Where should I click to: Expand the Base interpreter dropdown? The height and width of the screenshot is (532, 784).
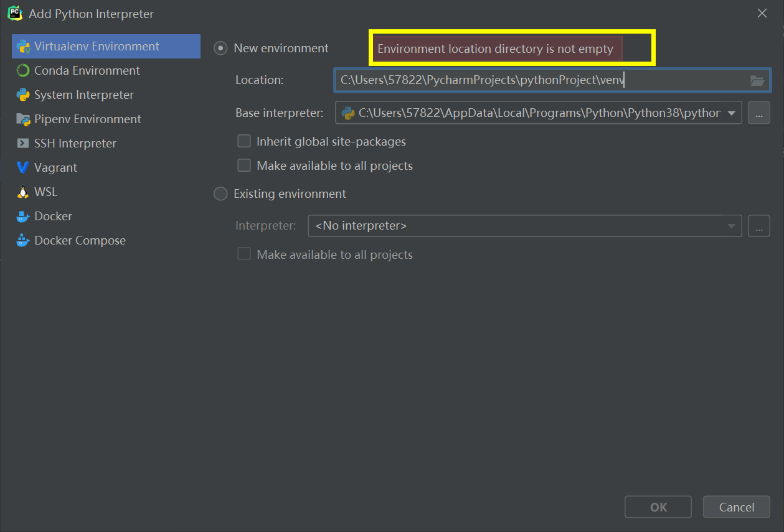tap(731, 113)
